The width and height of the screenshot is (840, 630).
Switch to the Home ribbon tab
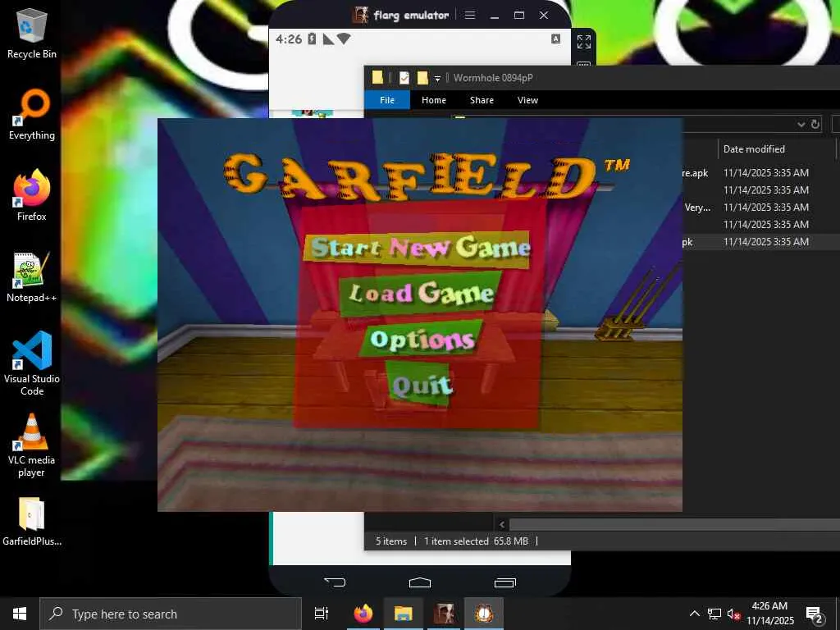tap(433, 100)
